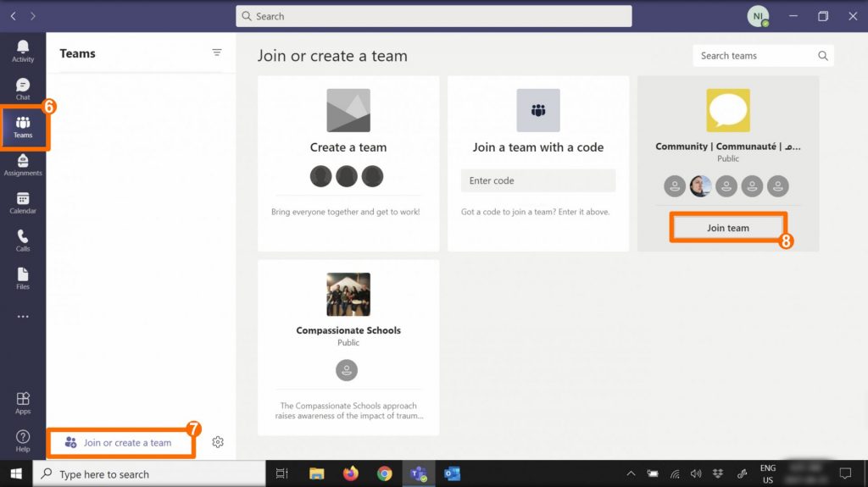
Task: Click the magnifier in Search teams box
Action: [x=823, y=56]
